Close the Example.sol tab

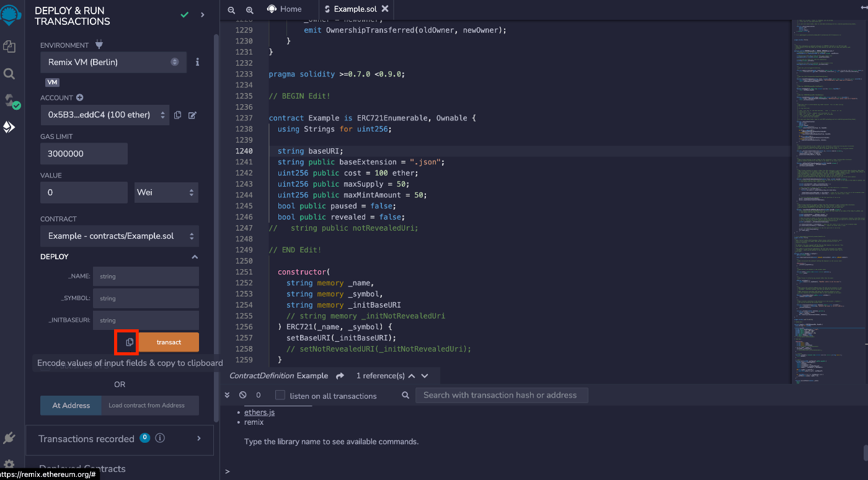[385, 9]
